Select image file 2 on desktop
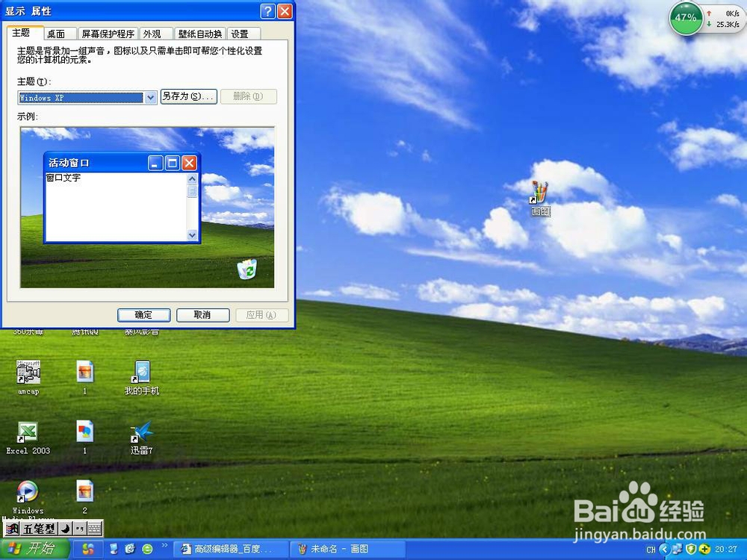The image size is (747, 560). [85, 497]
